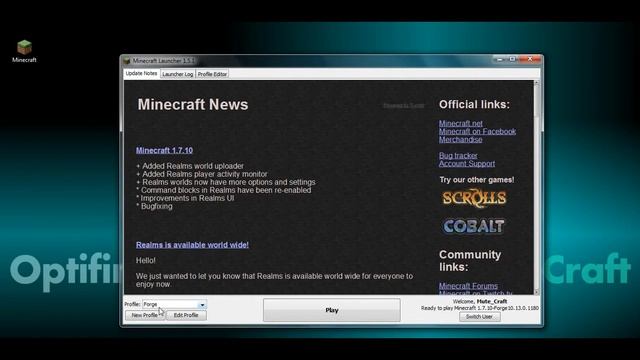Close the Minecraft Launcher window

(x=530, y=59)
